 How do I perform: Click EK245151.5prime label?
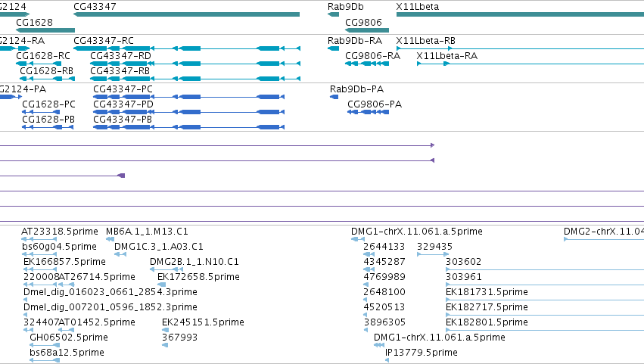[x=204, y=322]
